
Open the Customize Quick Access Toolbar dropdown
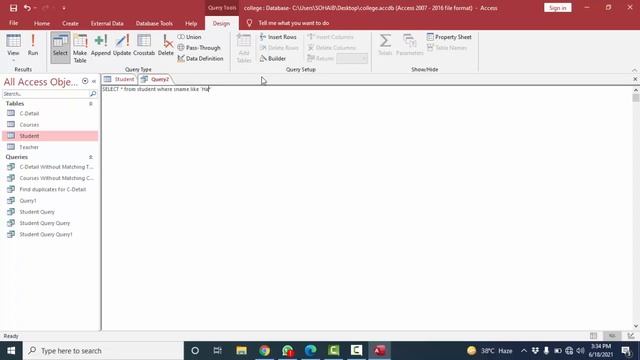click(x=64, y=8)
